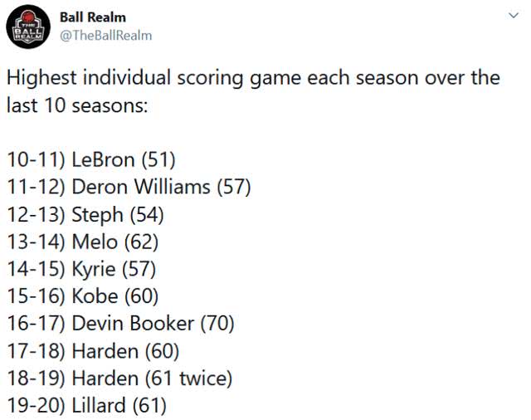
Task: Select the 10-11 LeBron (51) line
Action: [91, 160]
